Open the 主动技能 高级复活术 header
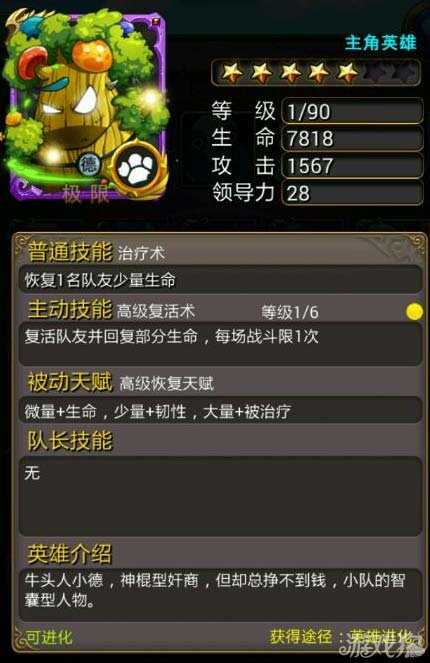The image size is (430, 663). (111, 310)
